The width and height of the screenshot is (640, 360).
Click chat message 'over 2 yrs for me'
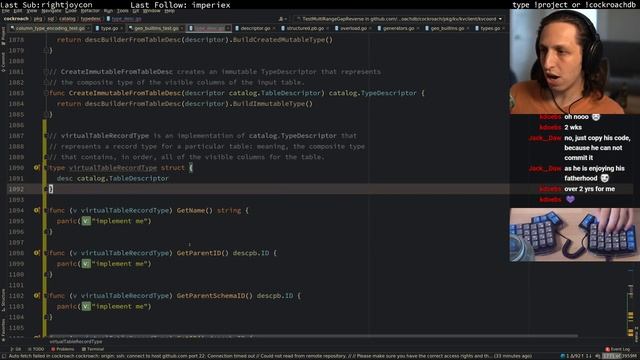589,189
